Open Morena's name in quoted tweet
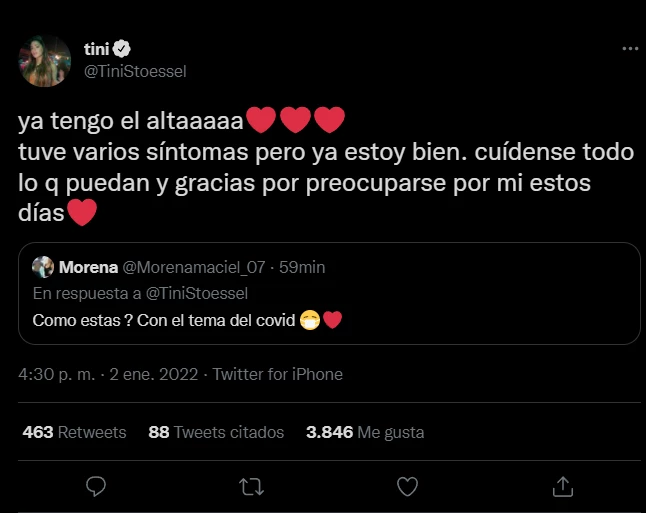 point(86,267)
